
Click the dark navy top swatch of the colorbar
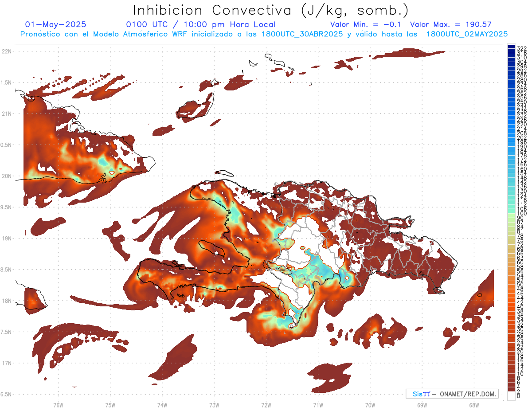click(511, 46)
